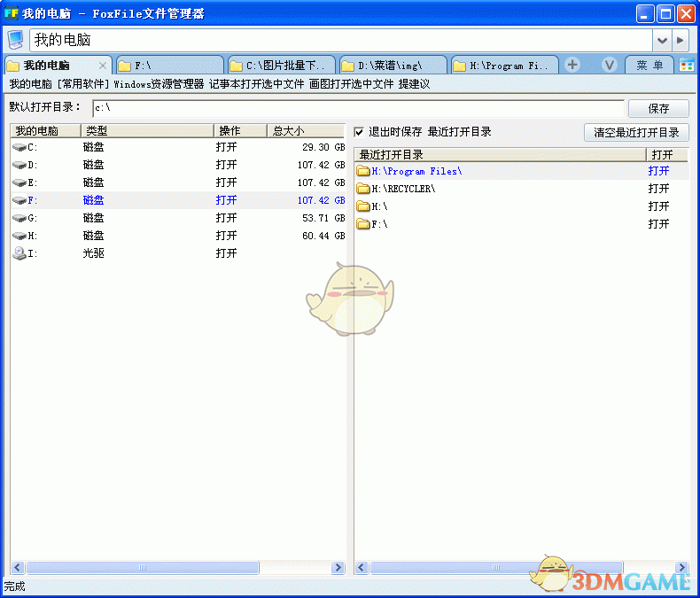Viewport: 700px width, 598px height.
Task: Click the 提建议 link
Action: point(414,84)
